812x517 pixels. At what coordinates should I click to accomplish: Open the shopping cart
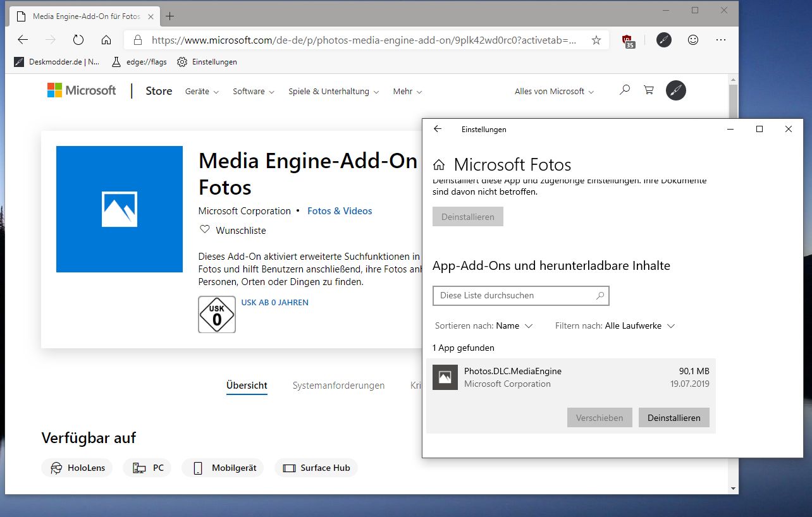[x=649, y=90]
